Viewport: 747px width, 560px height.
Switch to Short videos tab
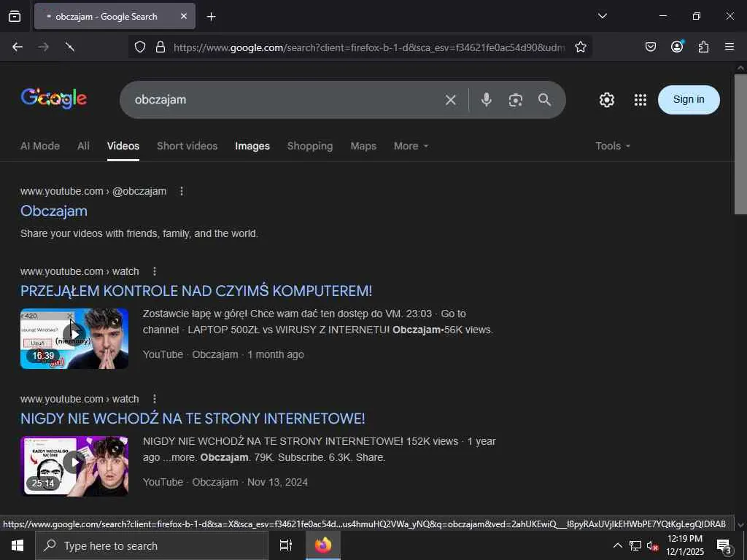point(187,146)
